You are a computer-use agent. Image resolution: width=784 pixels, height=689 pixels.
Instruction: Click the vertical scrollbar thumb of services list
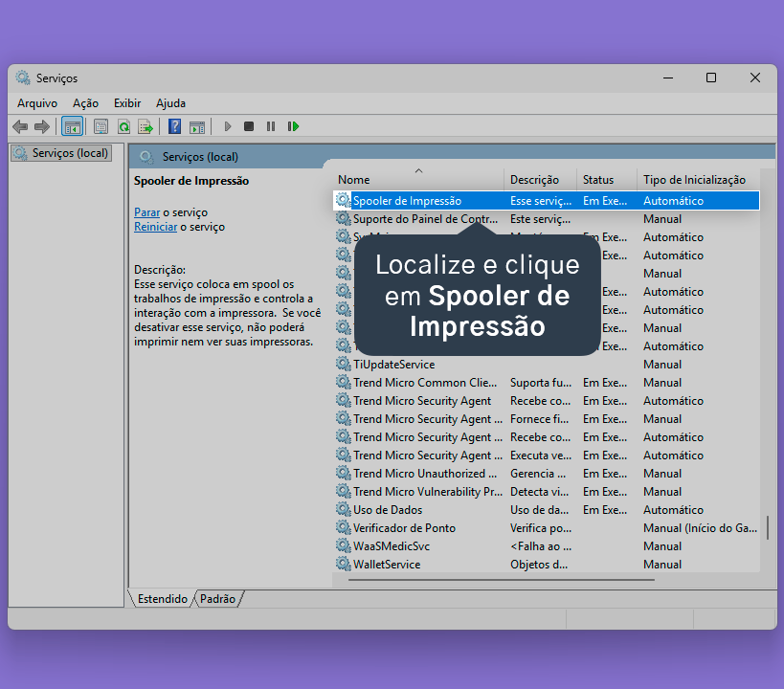(x=767, y=527)
